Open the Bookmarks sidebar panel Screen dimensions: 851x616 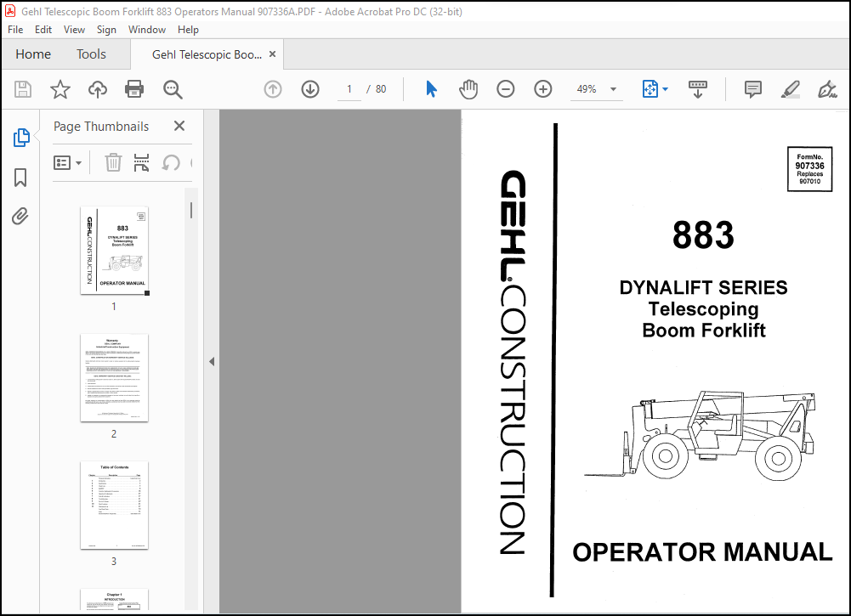pos(20,178)
